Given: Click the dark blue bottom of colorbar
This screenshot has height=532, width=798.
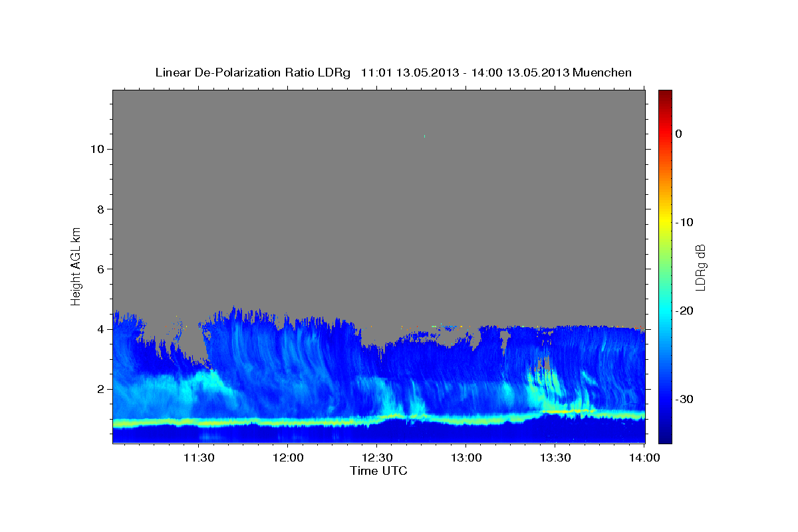Looking at the screenshot, I should (665, 436).
